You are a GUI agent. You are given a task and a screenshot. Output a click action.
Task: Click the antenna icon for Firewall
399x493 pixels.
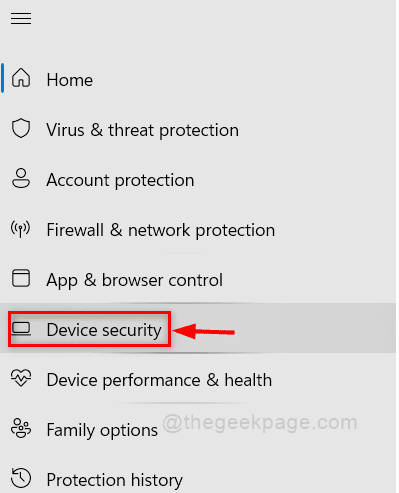(21, 229)
